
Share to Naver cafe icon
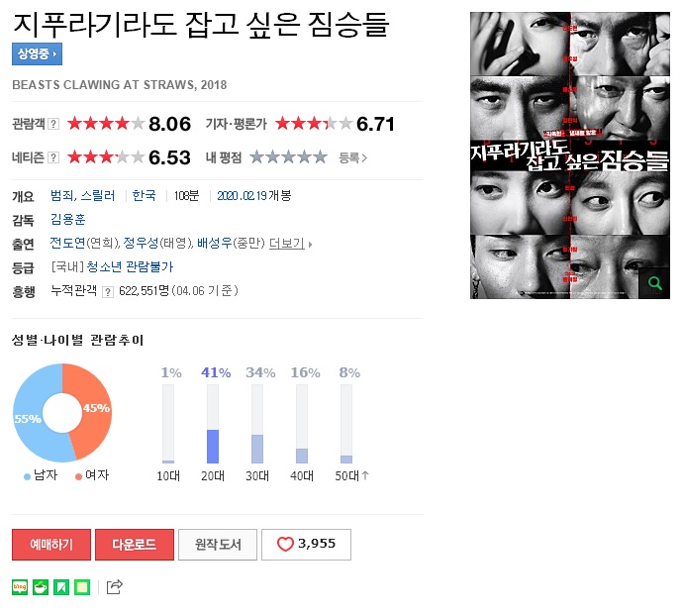[41, 587]
